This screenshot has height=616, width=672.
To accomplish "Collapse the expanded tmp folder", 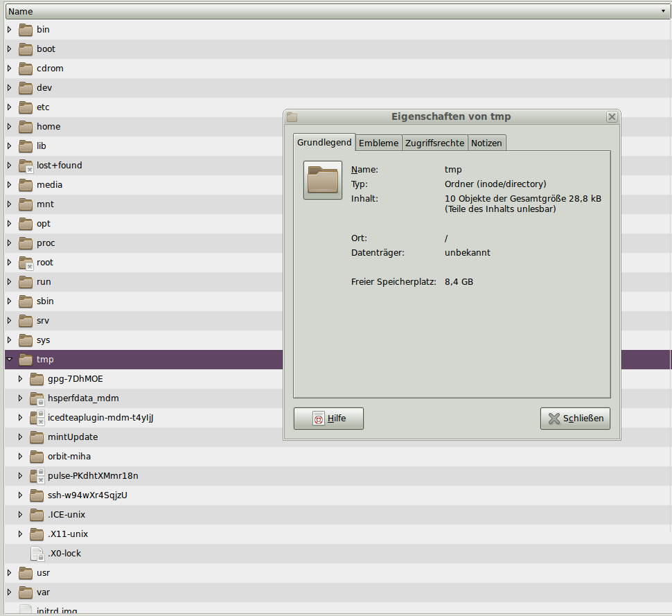I will [x=9, y=360].
